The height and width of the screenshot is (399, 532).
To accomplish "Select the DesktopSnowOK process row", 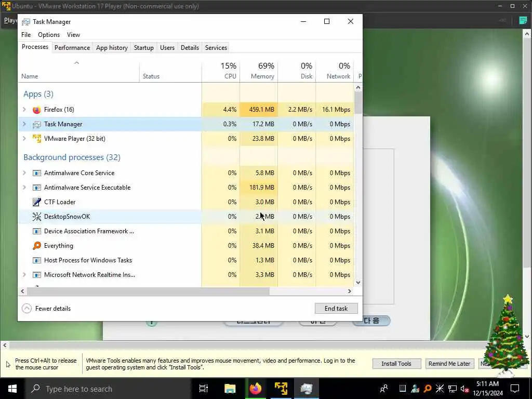I will tap(186, 217).
